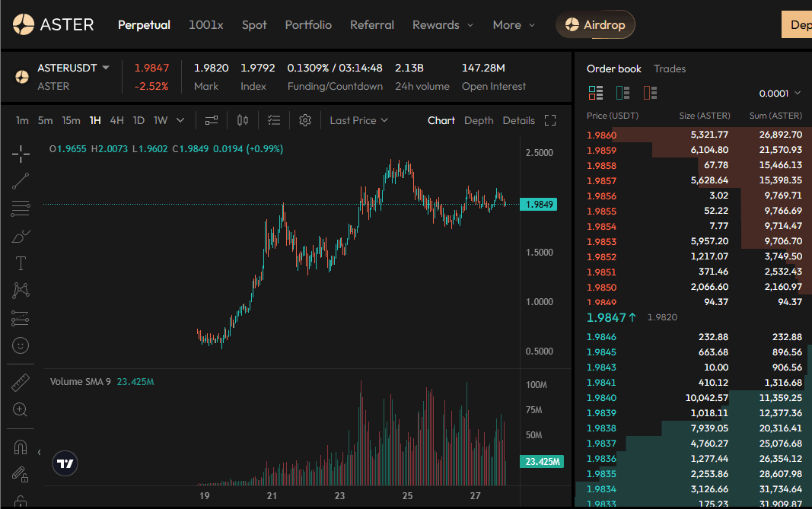Screen dimensions: 812x509
Task: Select the 1H timeframe
Action: (x=95, y=121)
